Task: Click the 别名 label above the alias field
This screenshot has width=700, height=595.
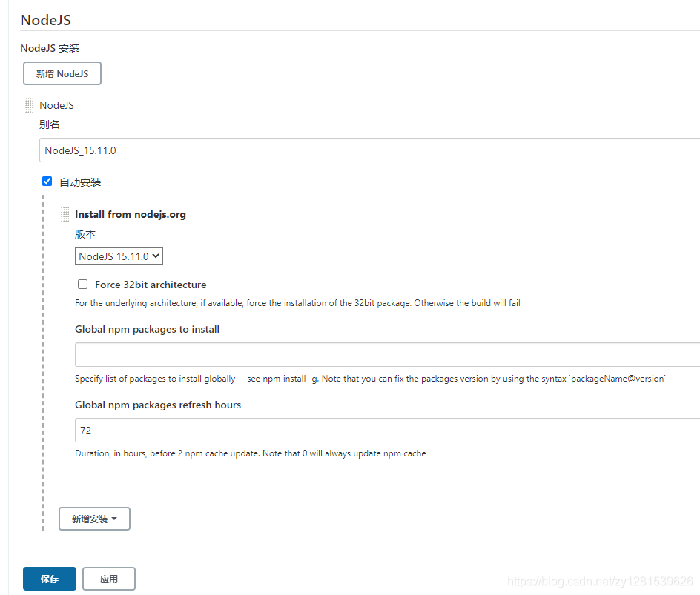Action: (x=50, y=124)
